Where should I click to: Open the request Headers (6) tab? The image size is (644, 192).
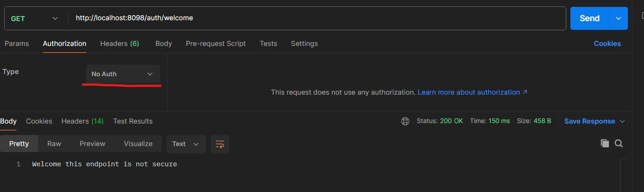[119, 44]
